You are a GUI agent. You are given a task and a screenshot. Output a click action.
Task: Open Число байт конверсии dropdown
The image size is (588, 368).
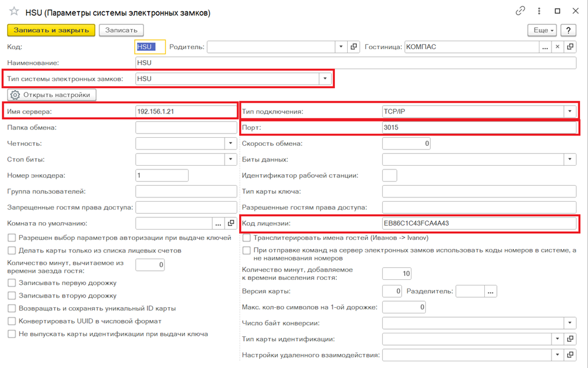[570, 323]
